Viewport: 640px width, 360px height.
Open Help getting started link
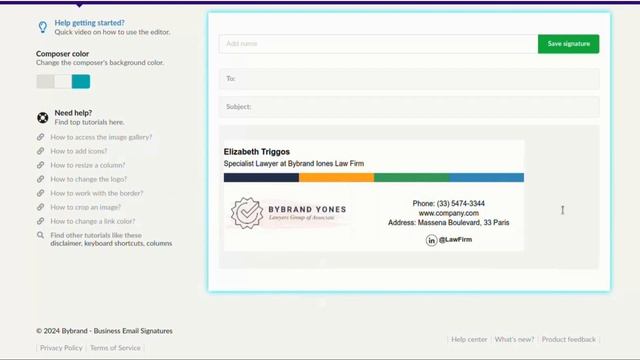pos(89,23)
